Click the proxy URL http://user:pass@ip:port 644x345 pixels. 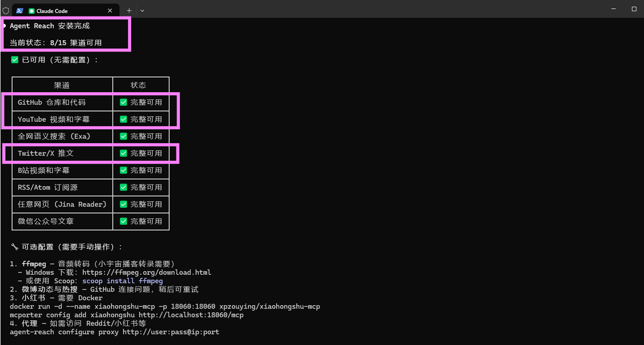point(171,332)
